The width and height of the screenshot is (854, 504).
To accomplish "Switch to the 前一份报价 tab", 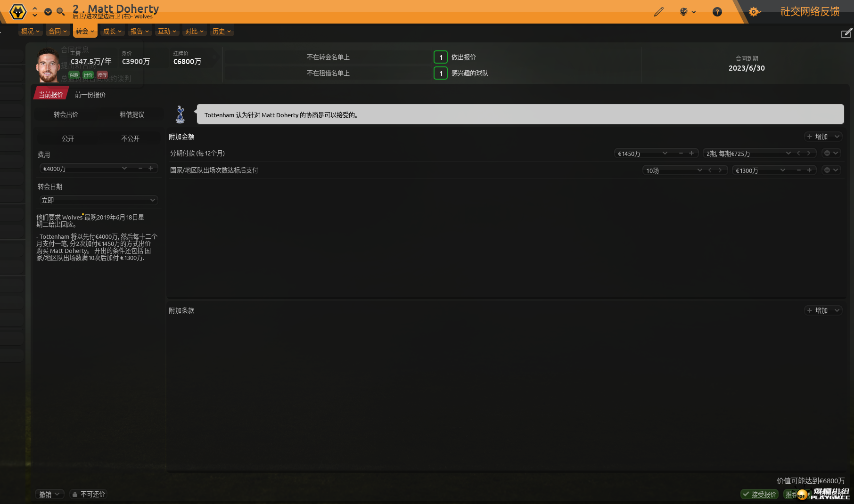I will pyautogui.click(x=90, y=95).
